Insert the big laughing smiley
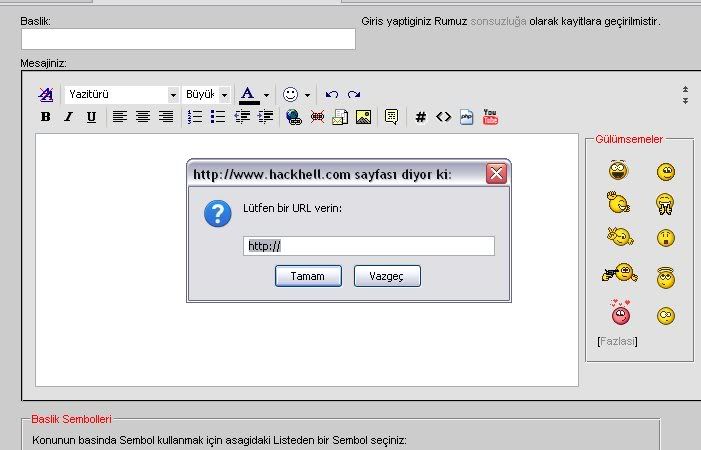Image resolution: width=701 pixels, height=450 pixels. point(618,170)
